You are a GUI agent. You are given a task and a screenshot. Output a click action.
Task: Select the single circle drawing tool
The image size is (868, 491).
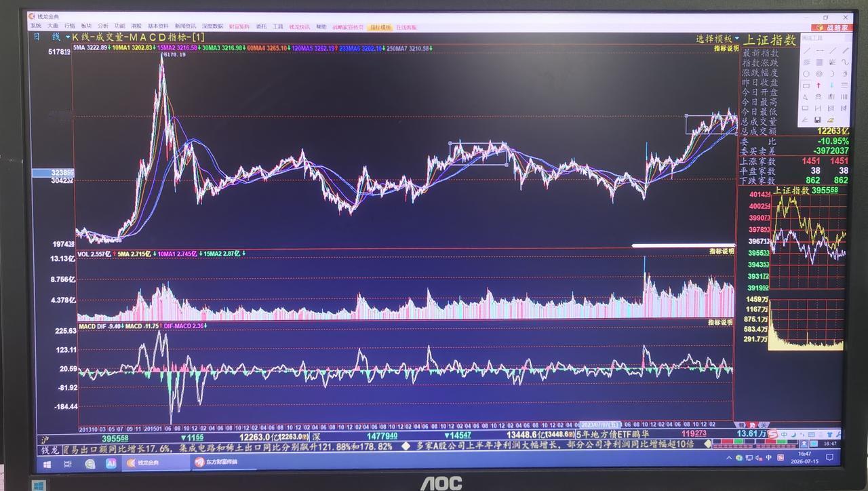pos(806,74)
